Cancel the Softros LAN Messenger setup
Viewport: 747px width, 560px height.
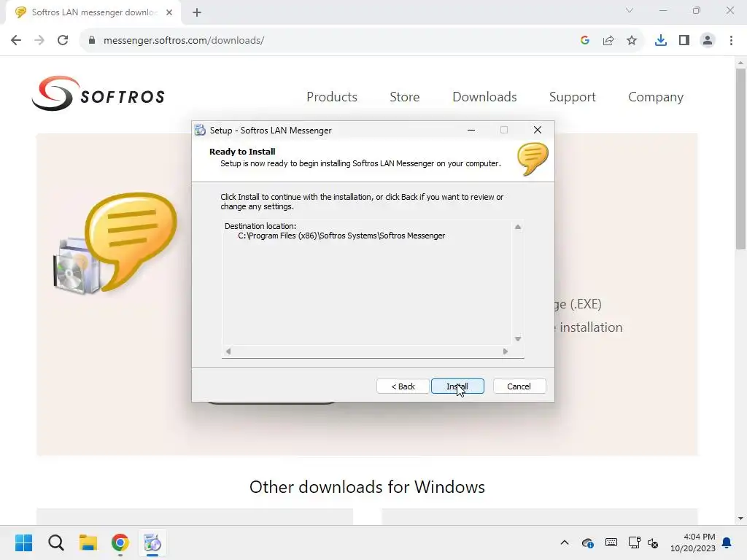point(519,386)
